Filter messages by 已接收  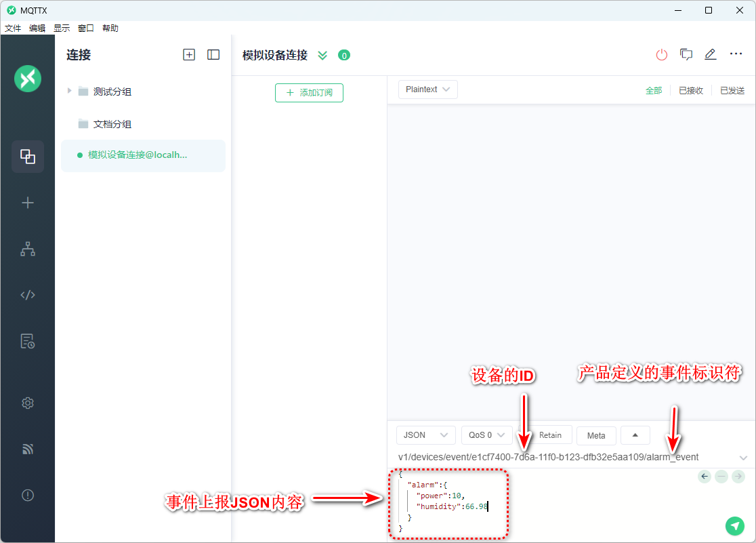click(691, 90)
